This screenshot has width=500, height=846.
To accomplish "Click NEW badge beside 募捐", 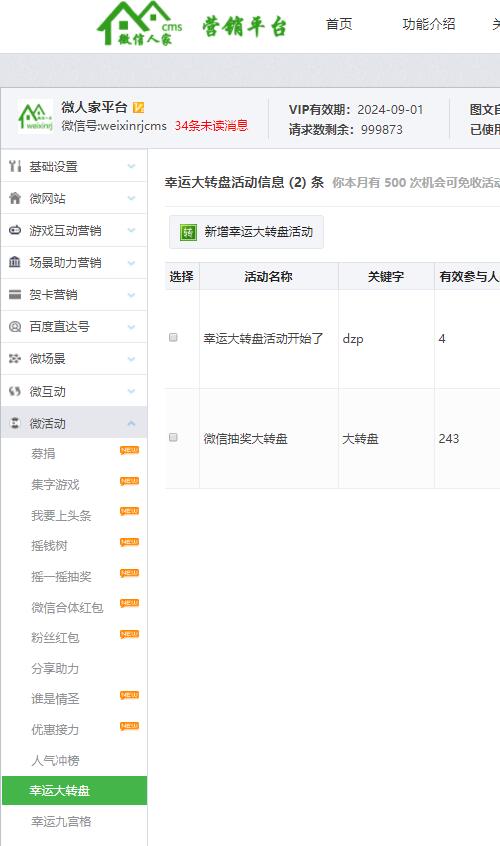I will click(129, 451).
